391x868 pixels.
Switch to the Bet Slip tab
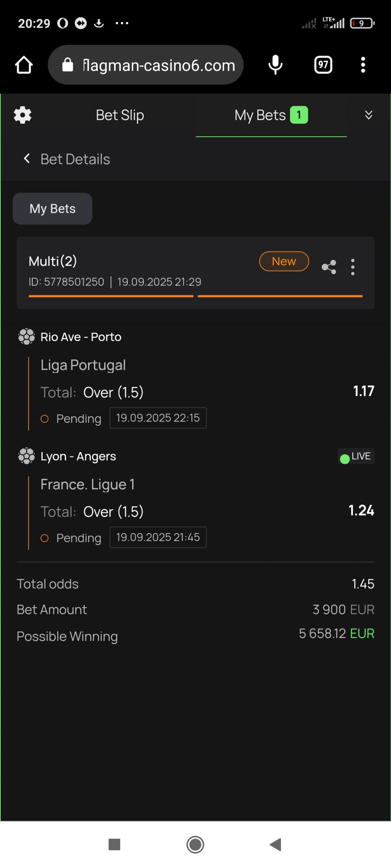point(120,115)
